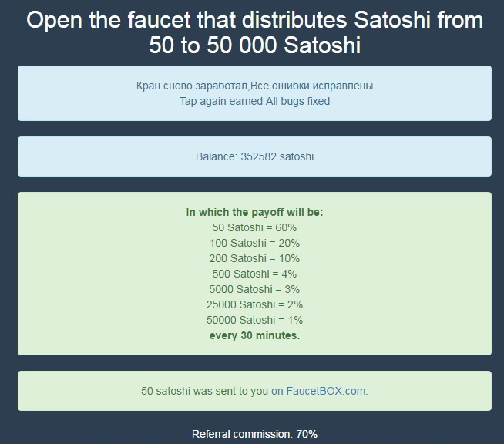The height and width of the screenshot is (444, 504).
Task: Click the 'every 30 minutes.' text
Action: 254,335
